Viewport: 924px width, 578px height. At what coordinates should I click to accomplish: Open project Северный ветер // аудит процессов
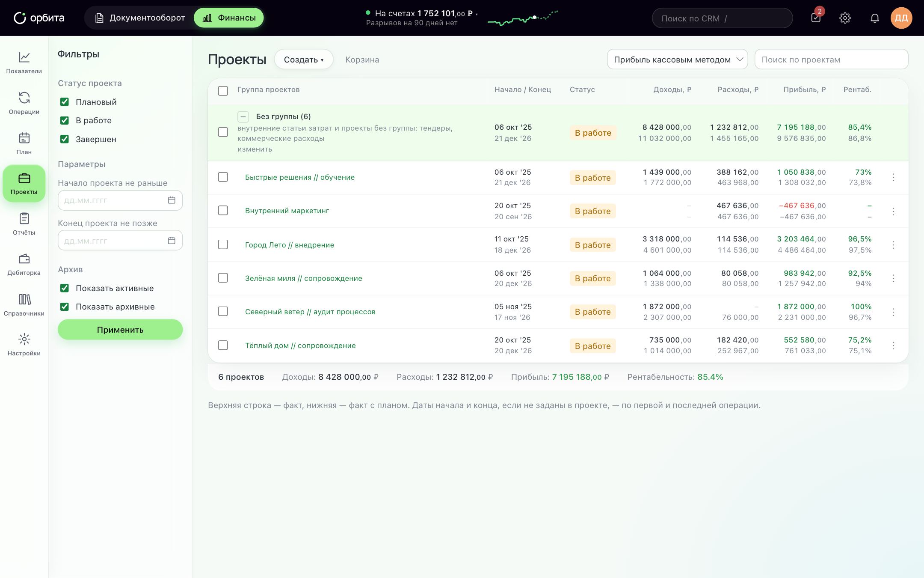coord(310,312)
